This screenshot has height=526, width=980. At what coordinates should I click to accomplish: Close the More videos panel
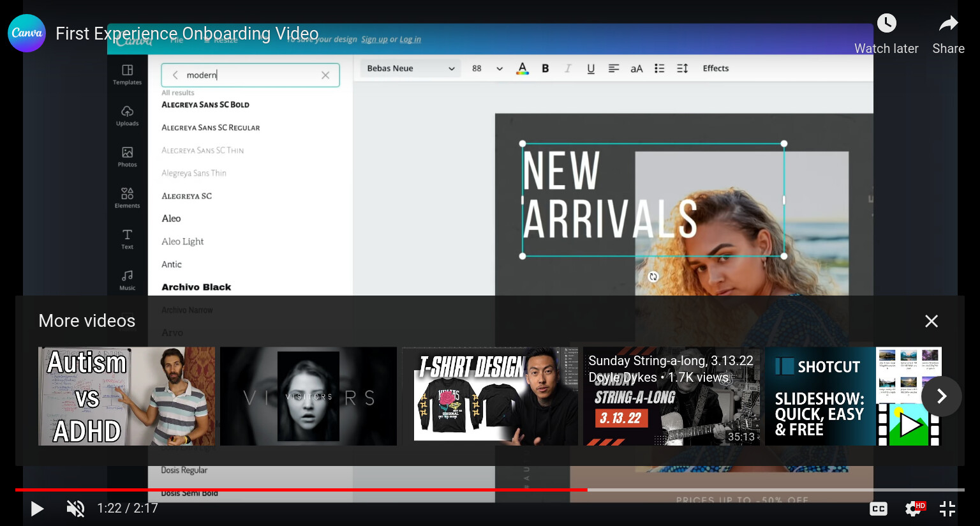[932, 321]
